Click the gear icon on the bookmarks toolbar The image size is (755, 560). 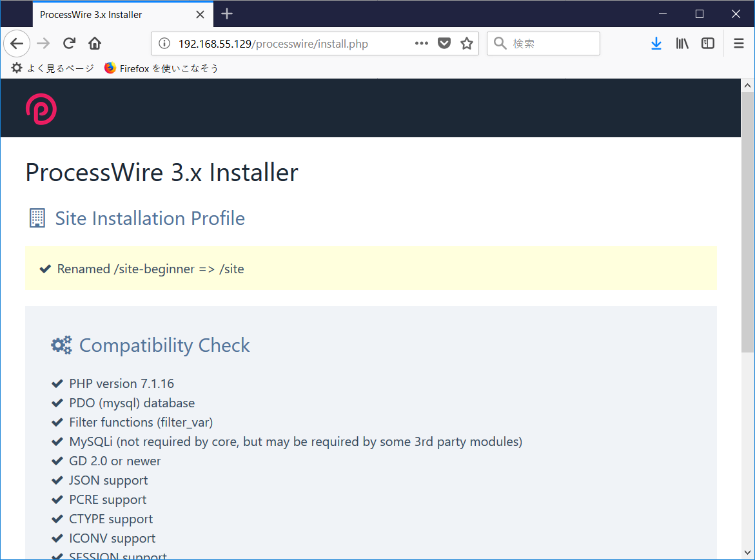(16, 68)
